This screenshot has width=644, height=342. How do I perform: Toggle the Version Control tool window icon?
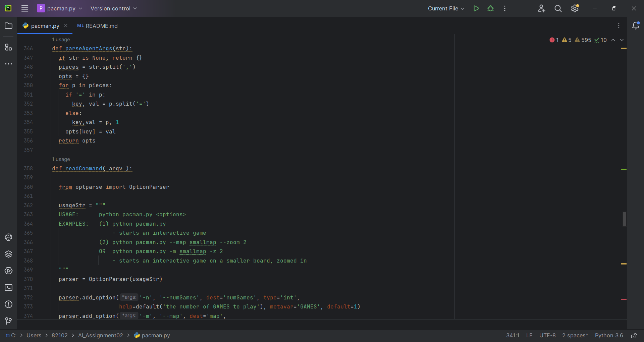pyautogui.click(x=8, y=321)
